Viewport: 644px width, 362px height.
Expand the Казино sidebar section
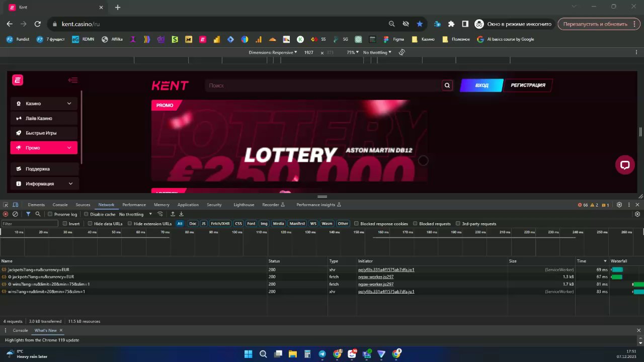pos(44,104)
